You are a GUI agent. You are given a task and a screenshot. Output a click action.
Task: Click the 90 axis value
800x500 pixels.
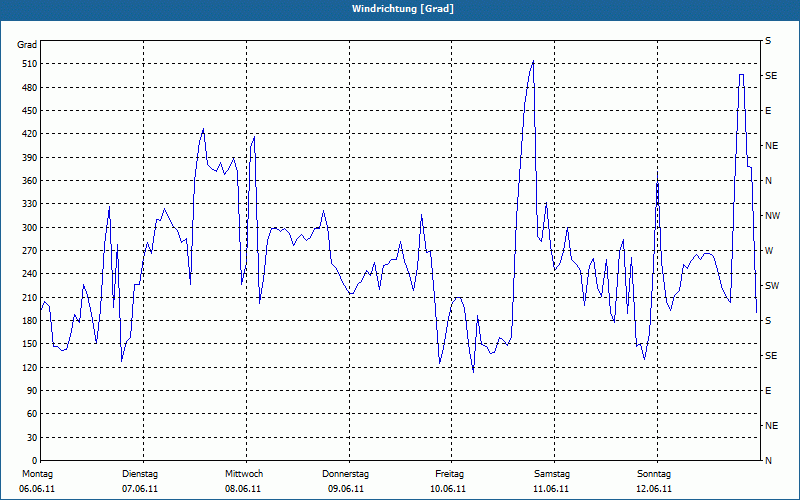click(x=32, y=391)
